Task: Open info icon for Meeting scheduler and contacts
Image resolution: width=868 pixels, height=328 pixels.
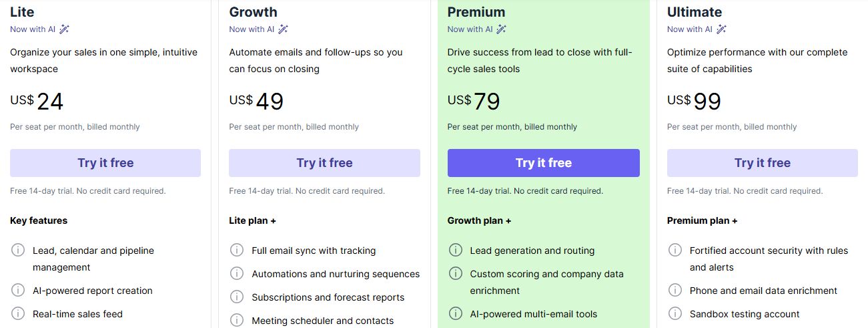Action: pyautogui.click(x=237, y=320)
